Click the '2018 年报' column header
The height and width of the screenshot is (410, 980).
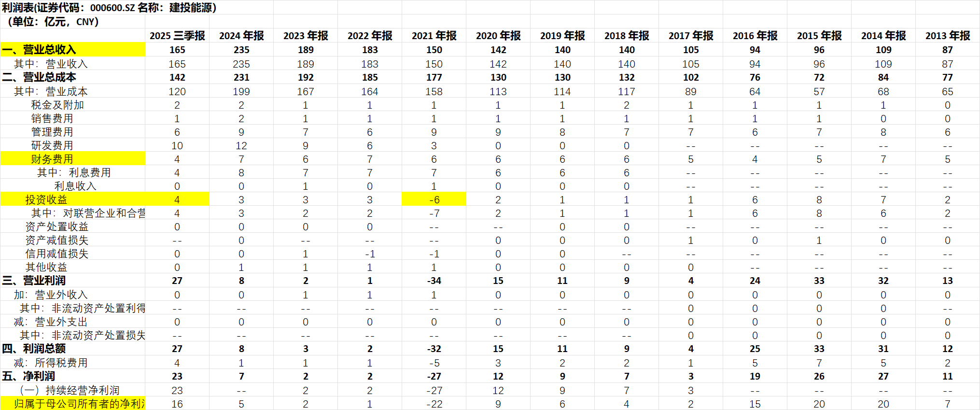click(627, 36)
